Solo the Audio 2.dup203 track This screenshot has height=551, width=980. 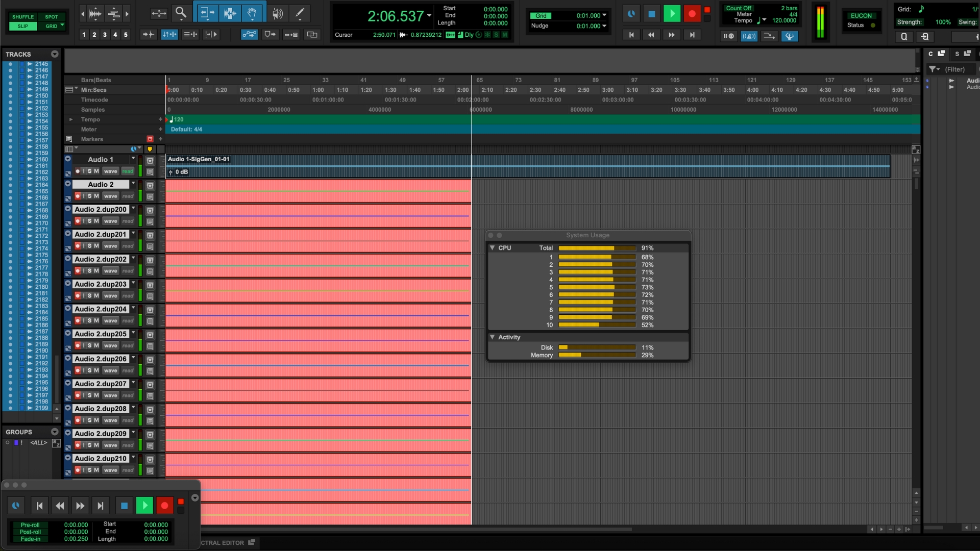90,296
